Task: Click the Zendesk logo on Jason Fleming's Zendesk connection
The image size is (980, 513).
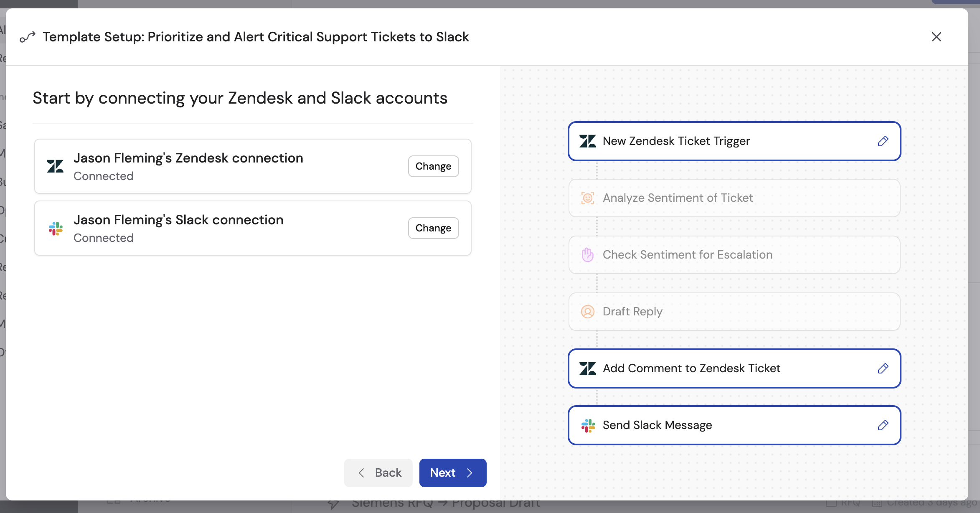Action: tap(56, 166)
